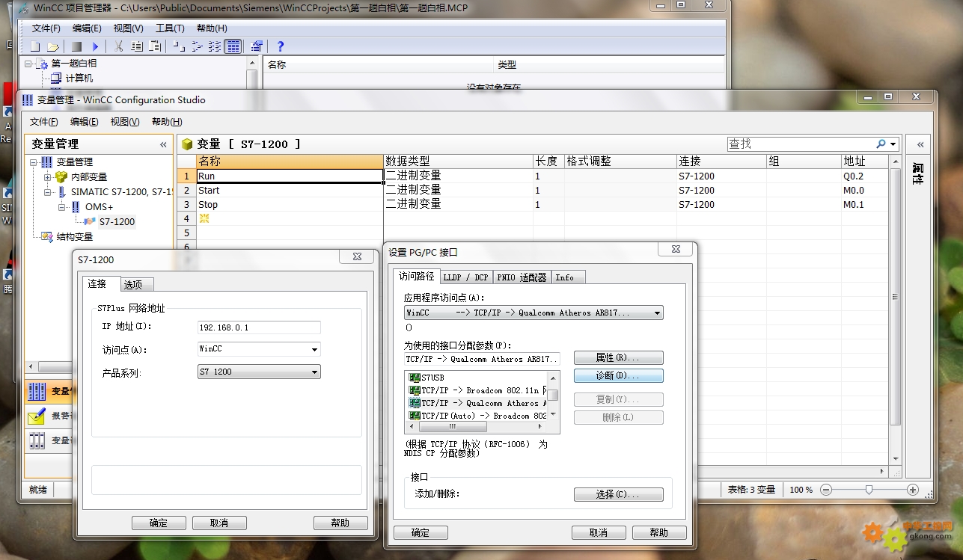
Task: Click the 内部变量 yellow cubes icon
Action: (x=61, y=177)
